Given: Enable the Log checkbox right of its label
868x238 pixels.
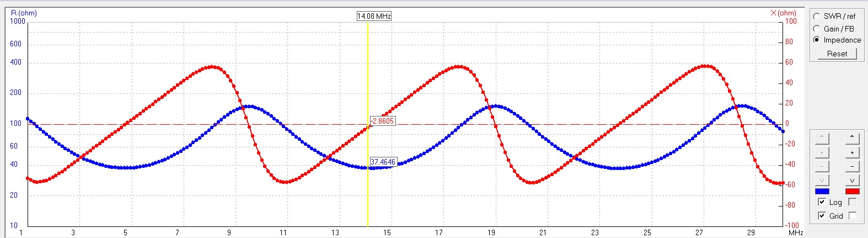Looking at the screenshot, I should 852,202.
